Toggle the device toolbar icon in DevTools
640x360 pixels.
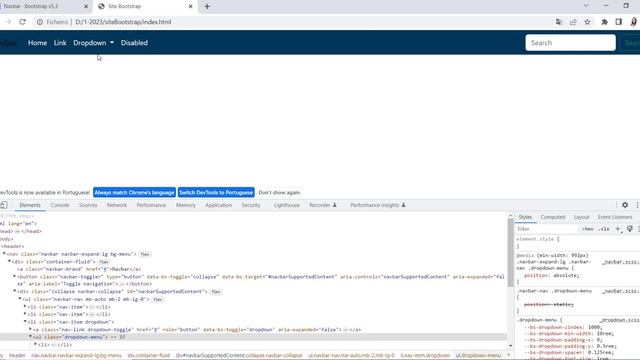(x=4, y=205)
